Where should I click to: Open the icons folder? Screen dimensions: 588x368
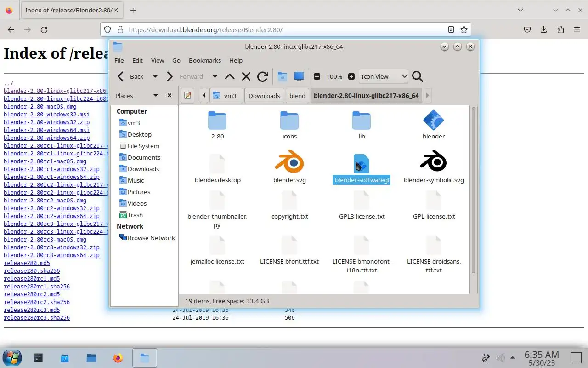[289, 125]
